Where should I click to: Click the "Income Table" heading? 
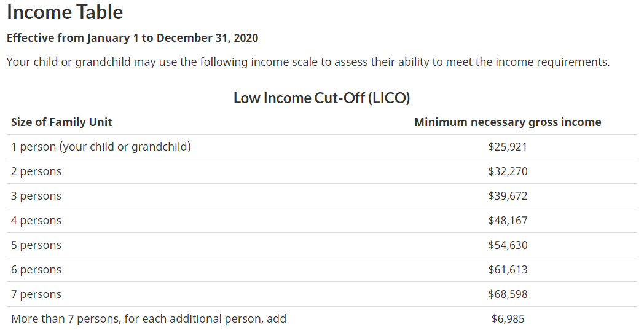pos(65,12)
